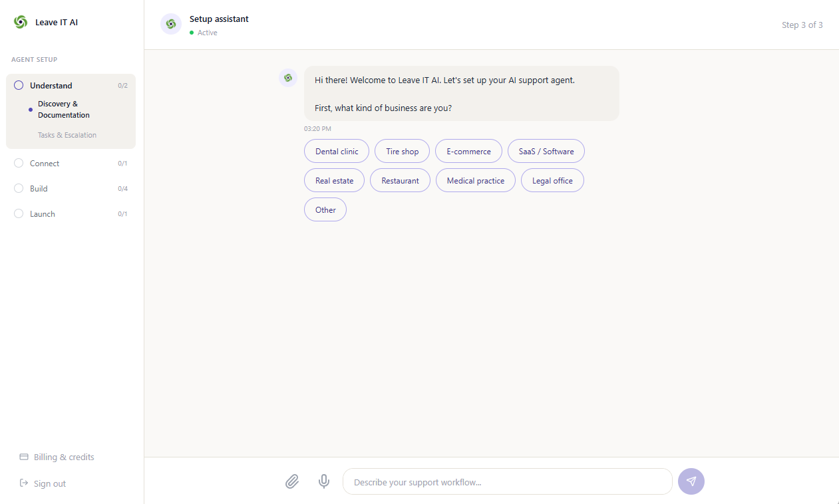This screenshot has height=504, width=839.
Task: Click the Leave IT AI logo icon
Action: tap(21, 22)
